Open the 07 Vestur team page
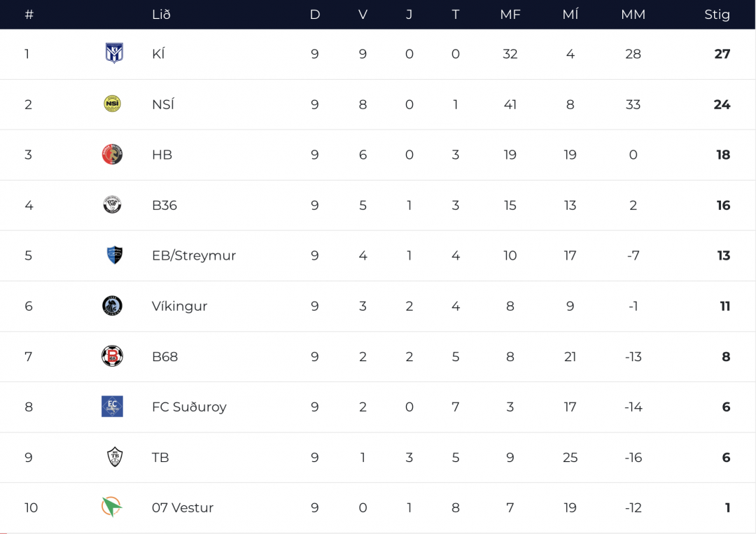Screen dimensions: 756x534 pos(183,507)
